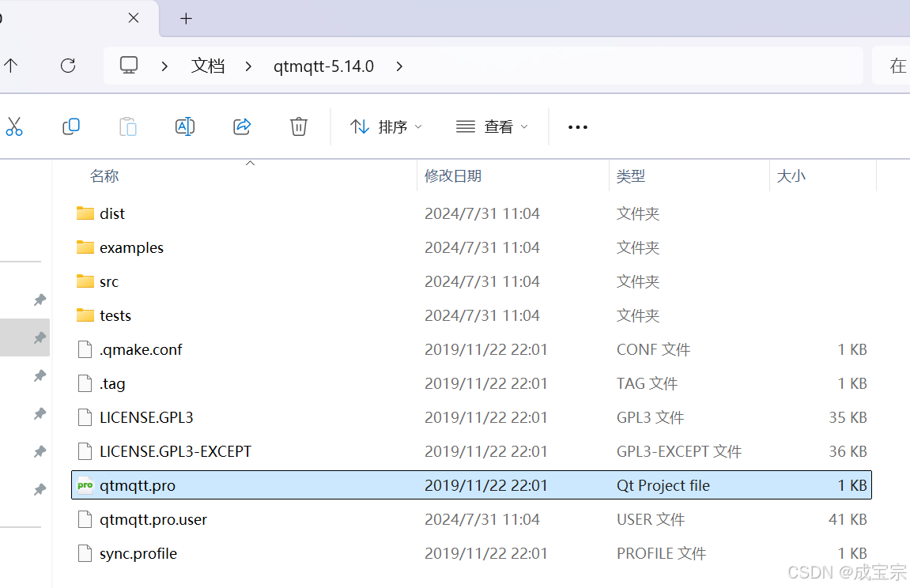Select the examples folder
The width and height of the screenshot is (910, 588).
(471, 247)
